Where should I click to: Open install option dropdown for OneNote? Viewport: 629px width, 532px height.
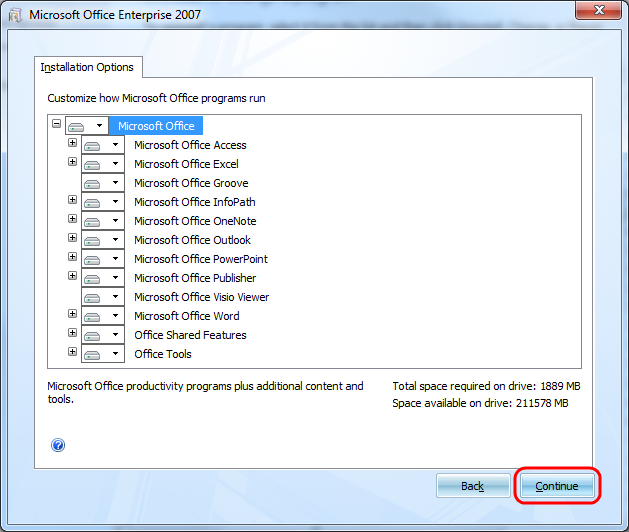[x=103, y=221]
